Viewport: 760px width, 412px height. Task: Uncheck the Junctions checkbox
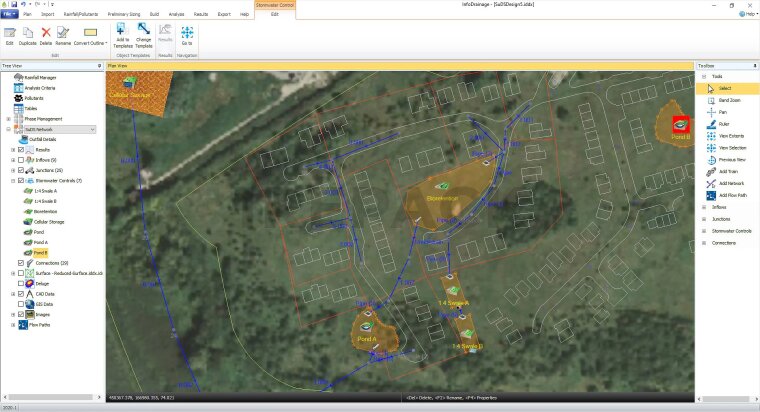21,171
